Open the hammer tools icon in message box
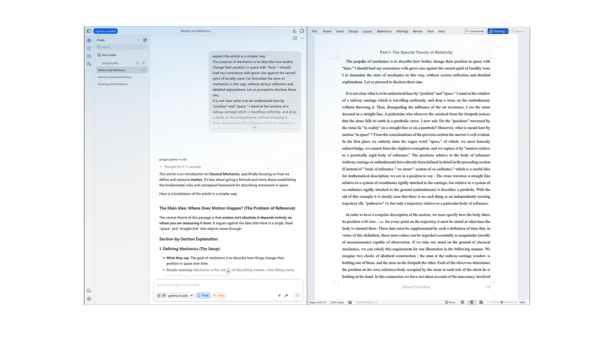 pyautogui.click(x=286, y=296)
